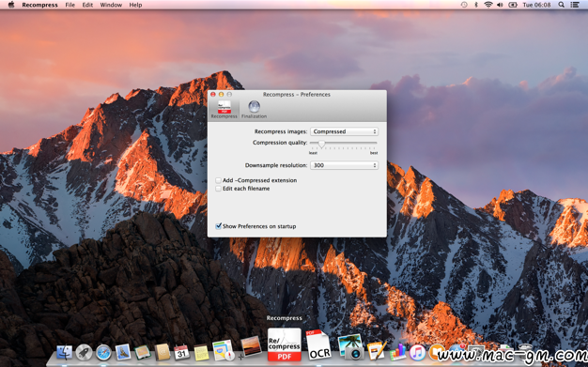Uncheck Show Preferences on startup

coord(218,226)
